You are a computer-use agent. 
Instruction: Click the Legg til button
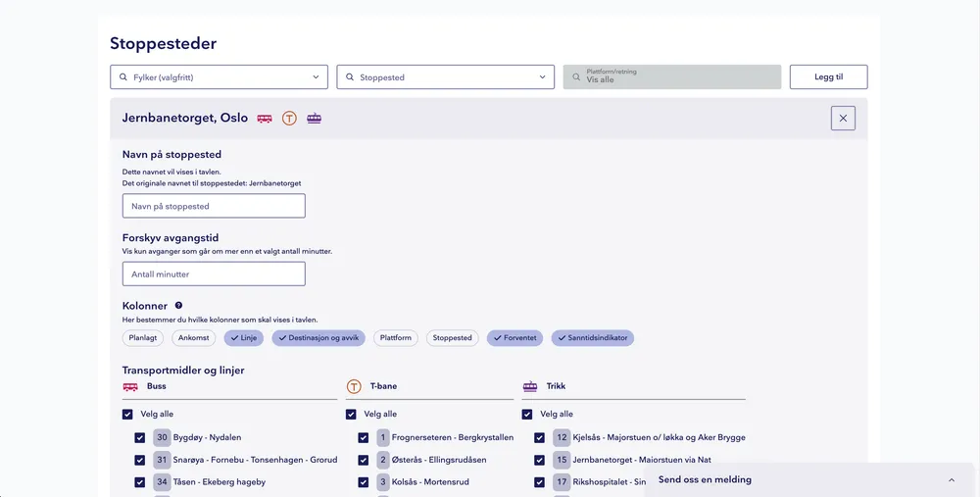tap(828, 77)
